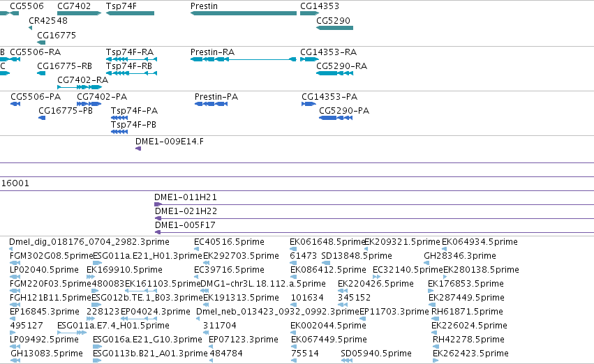Click the FGM302G08.5prime EST label

point(51,256)
